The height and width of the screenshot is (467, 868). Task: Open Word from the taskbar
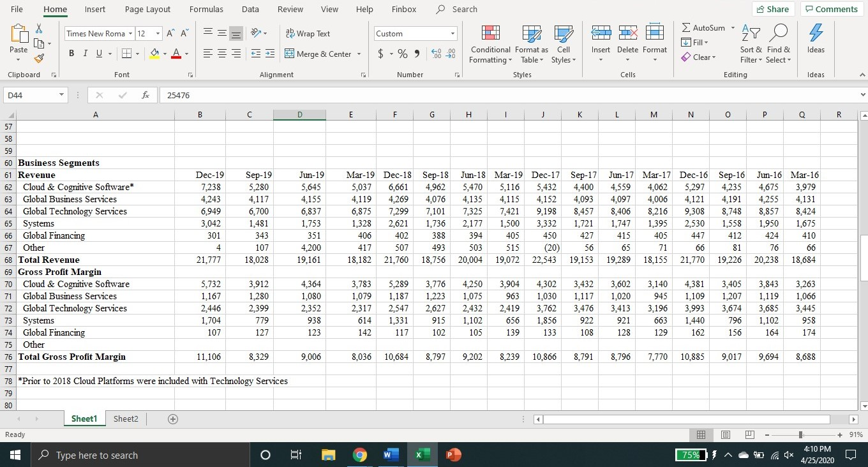click(x=390, y=455)
